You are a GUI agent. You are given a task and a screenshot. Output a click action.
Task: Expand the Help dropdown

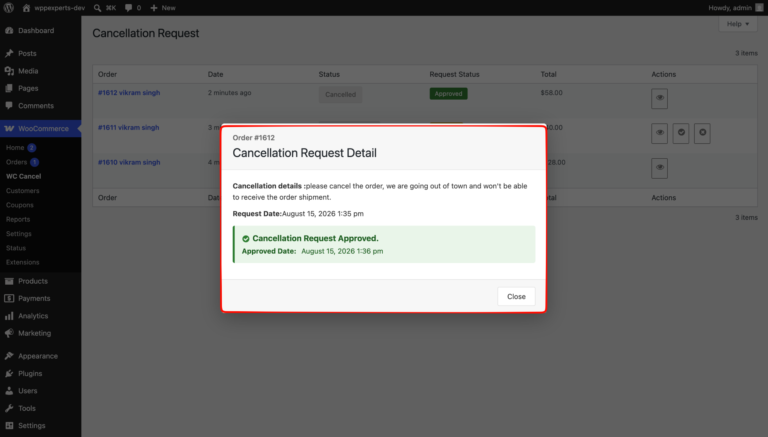coord(738,24)
